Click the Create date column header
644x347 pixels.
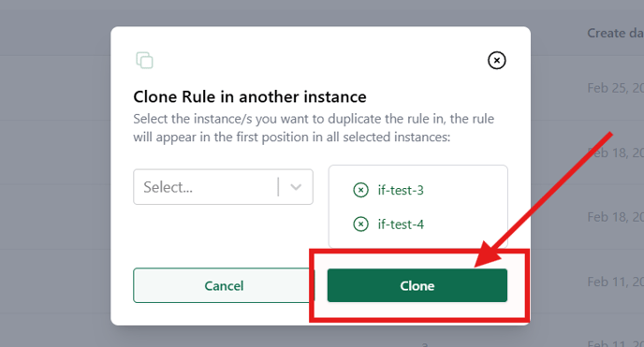[615, 34]
